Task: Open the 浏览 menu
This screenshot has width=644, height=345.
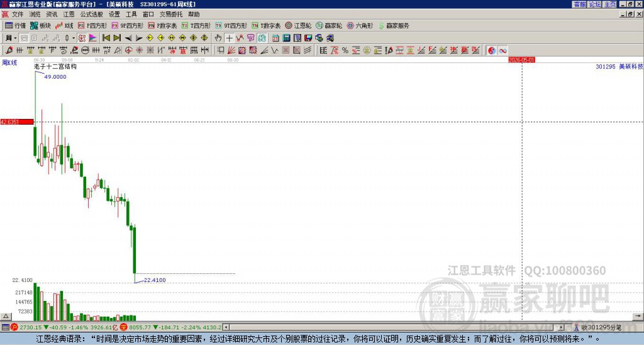Action: [x=35, y=14]
